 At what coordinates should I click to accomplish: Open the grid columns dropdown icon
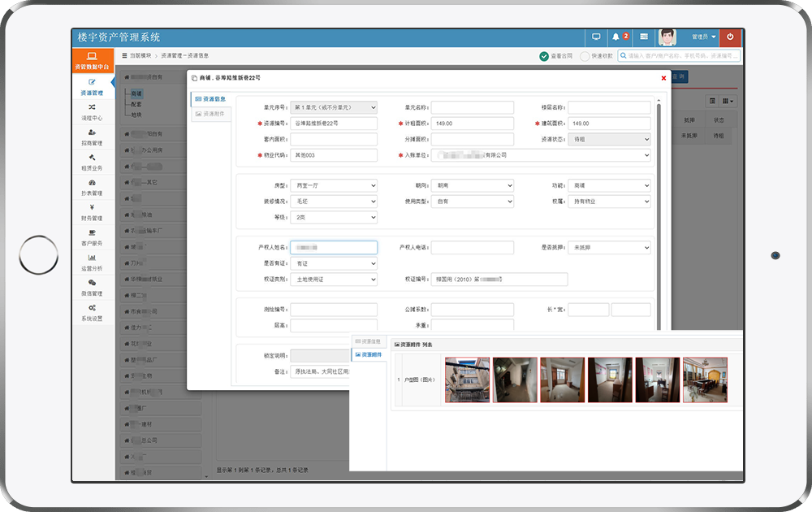point(728,101)
